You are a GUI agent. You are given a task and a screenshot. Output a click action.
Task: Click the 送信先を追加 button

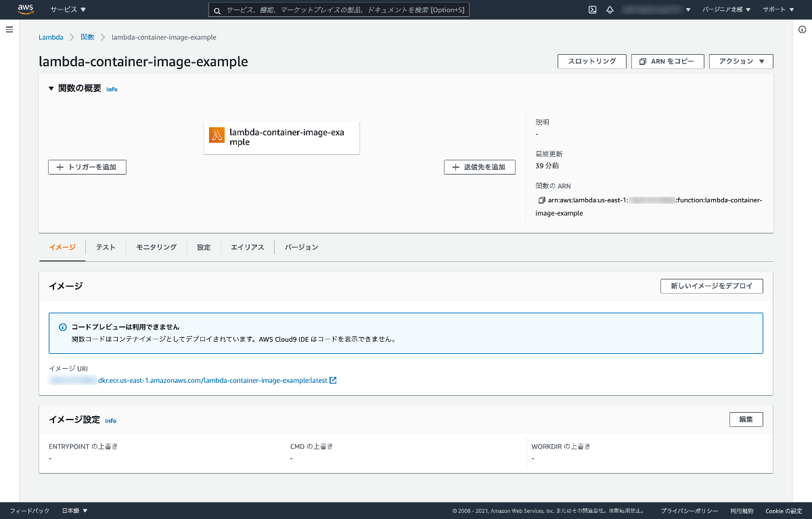point(480,167)
